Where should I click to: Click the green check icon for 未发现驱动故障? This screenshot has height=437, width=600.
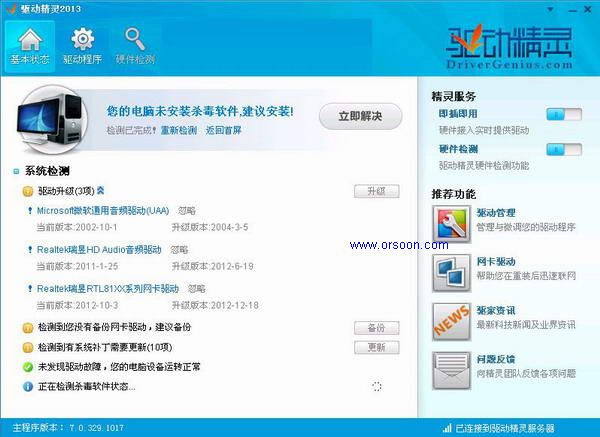tap(28, 367)
